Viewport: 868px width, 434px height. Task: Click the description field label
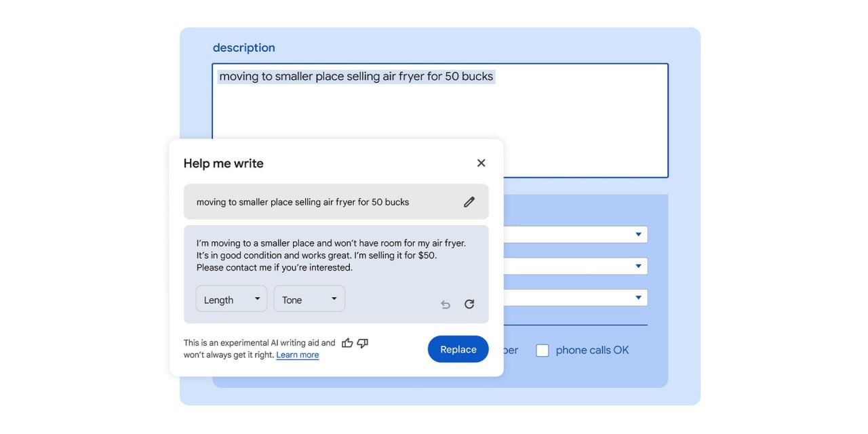pos(243,48)
